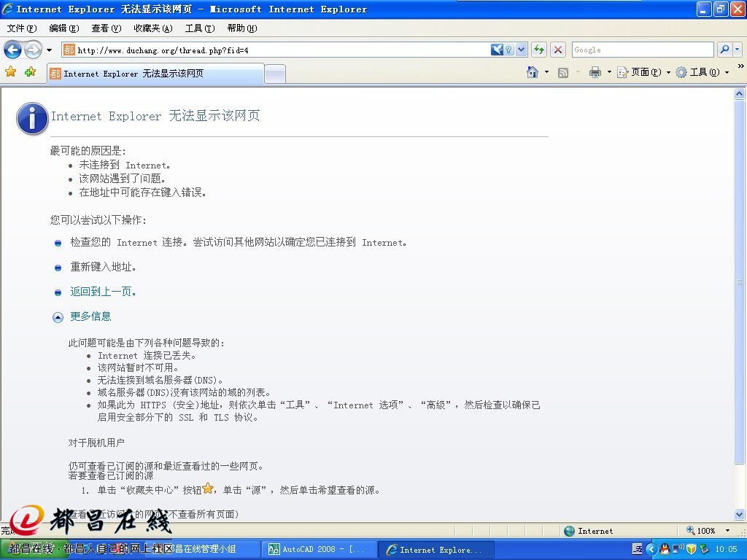Click the taskbar clock 10:05
The width and height of the screenshot is (747, 560).
click(x=726, y=550)
